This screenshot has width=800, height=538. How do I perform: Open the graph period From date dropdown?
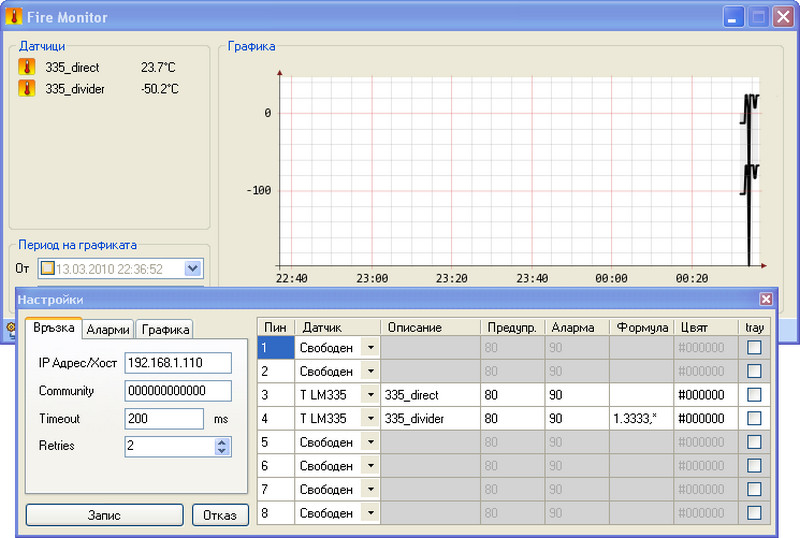(193, 268)
